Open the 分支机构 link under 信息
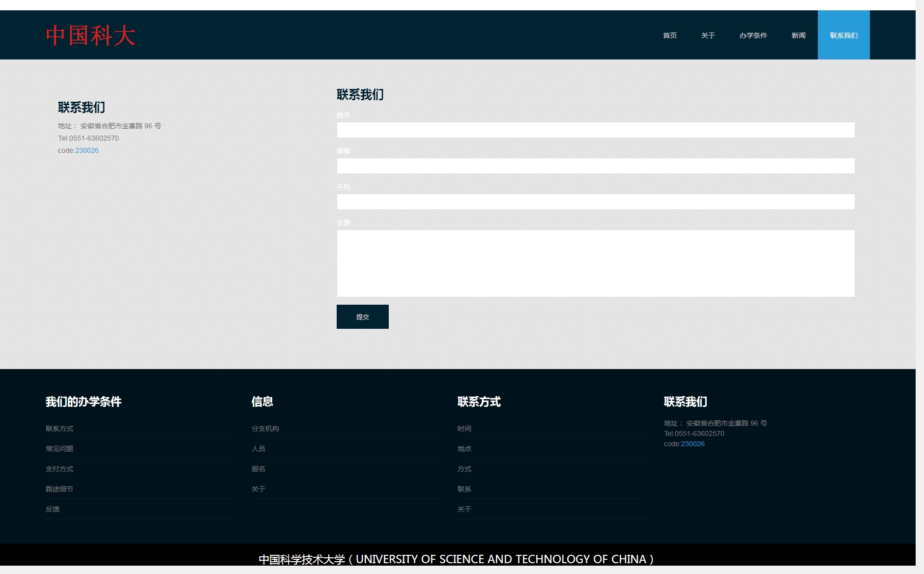 click(265, 429)
